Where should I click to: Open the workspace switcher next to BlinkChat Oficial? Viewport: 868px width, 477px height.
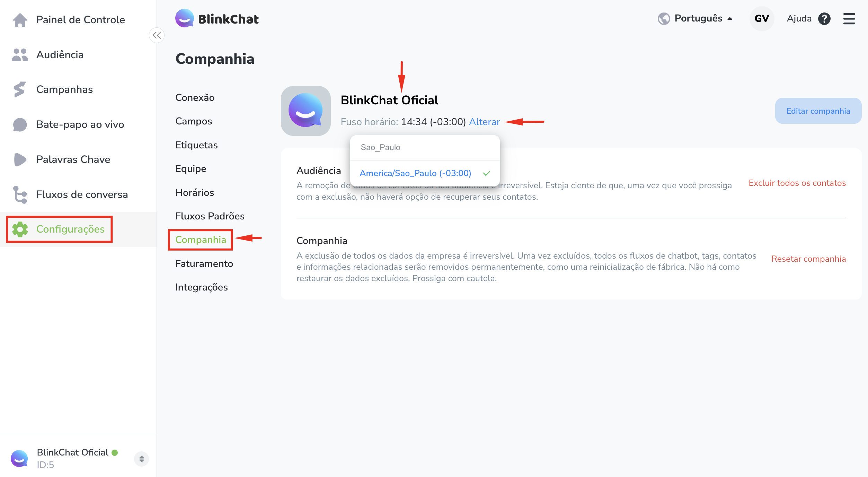coord(141,459)
